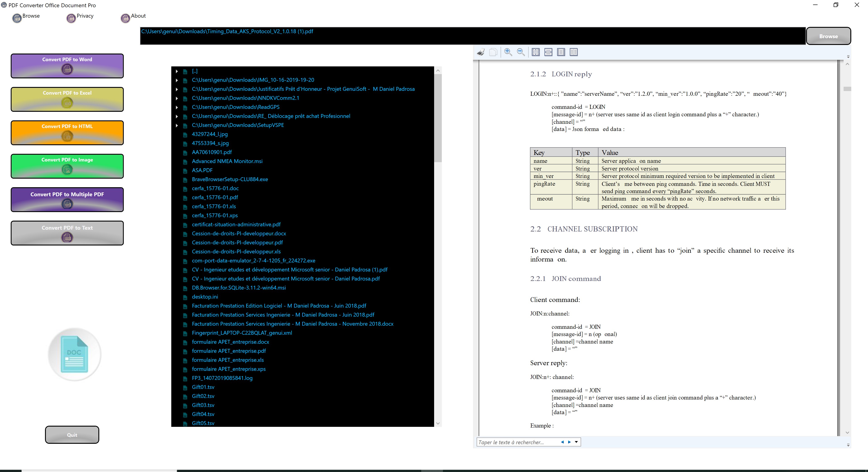The image size is (868, 472).
Task: Switch viewer to fit whole page mode
Action: tap(535, 52)
